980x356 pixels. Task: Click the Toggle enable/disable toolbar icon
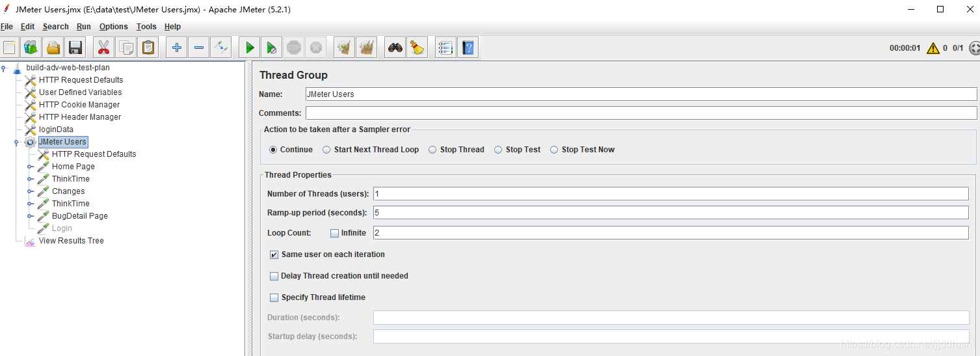221,48
